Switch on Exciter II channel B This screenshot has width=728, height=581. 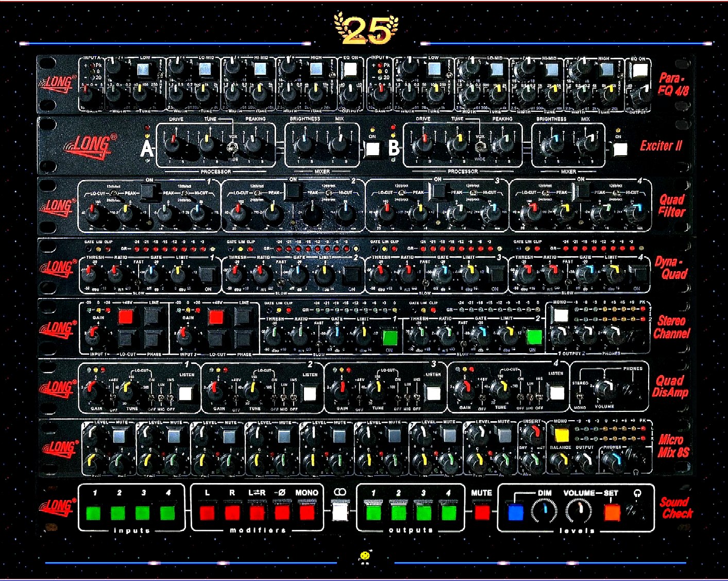(x=620, y=150)
